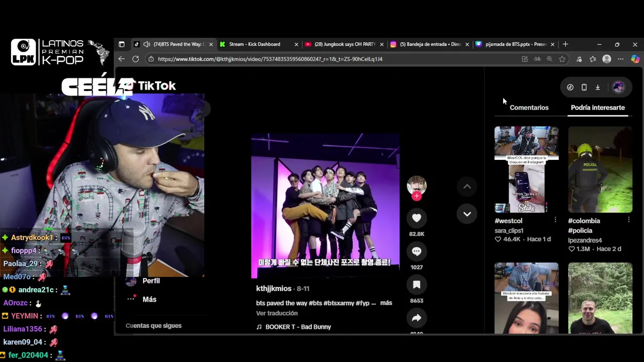Image resolution: width=644 pixels, height=362 pixels.
Task: Switch to the Jungkook says OH PARTY YouTube tab
Action: [x=344, y=44]
